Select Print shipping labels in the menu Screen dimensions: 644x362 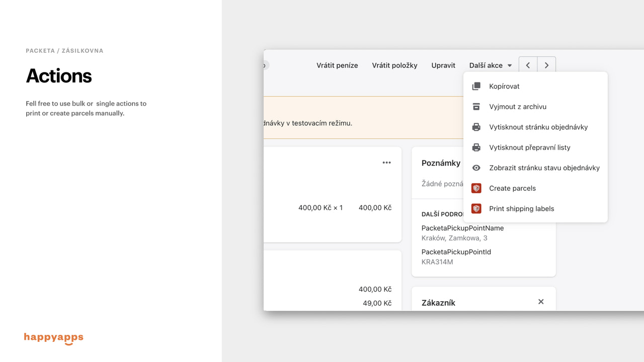point(522,208)
